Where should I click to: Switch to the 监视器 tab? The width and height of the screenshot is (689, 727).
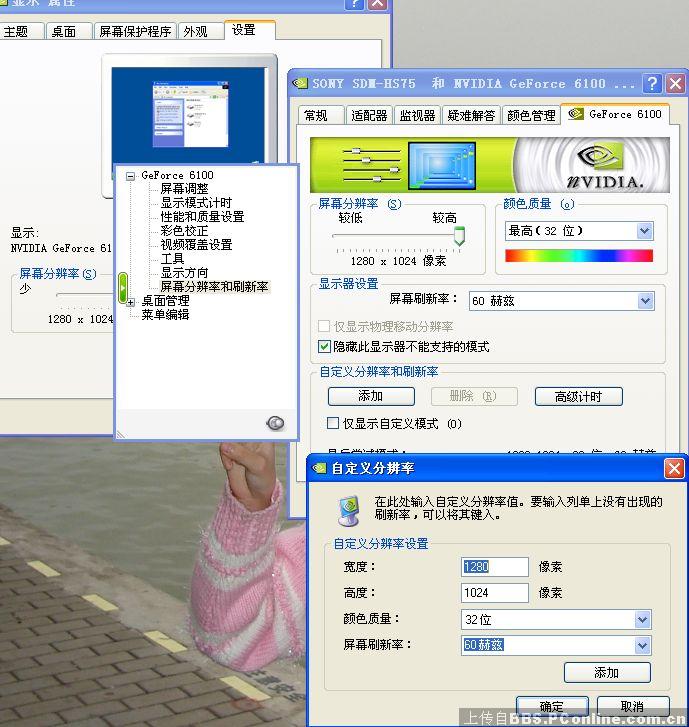(x=417, y=115)
